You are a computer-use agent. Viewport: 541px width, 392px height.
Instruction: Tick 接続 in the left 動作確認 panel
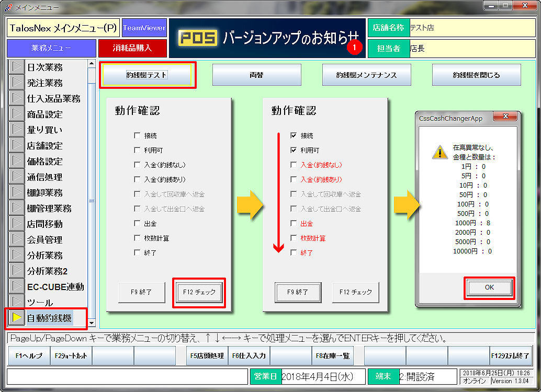(137, 135)
